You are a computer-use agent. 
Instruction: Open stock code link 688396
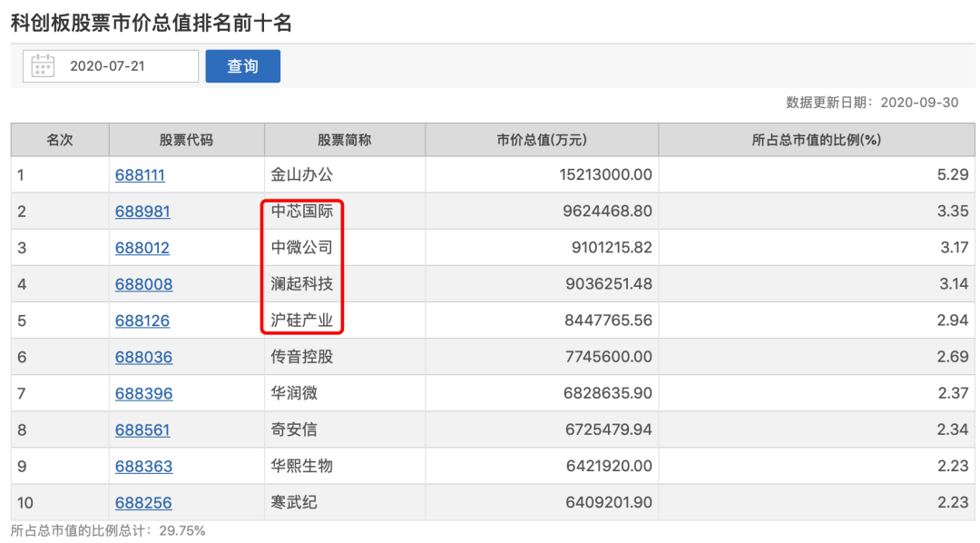coord(143,393)
